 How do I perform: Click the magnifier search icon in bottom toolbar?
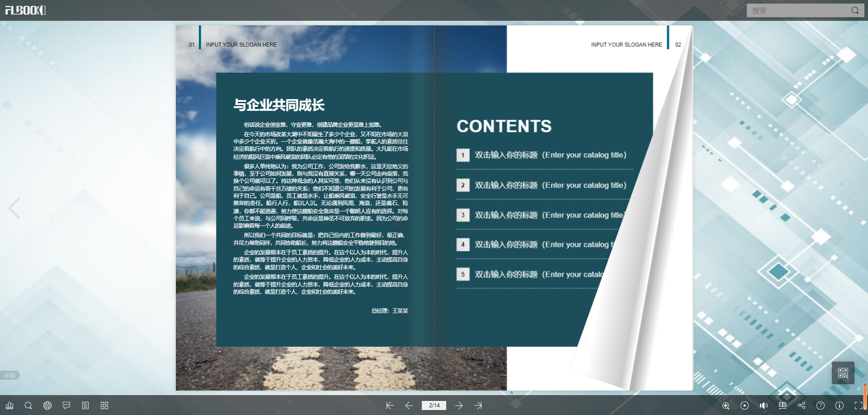click(x=28, y=405)
